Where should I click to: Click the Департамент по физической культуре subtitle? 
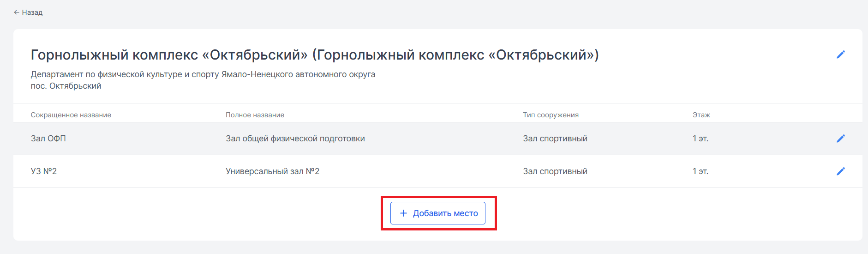point(203,74)
